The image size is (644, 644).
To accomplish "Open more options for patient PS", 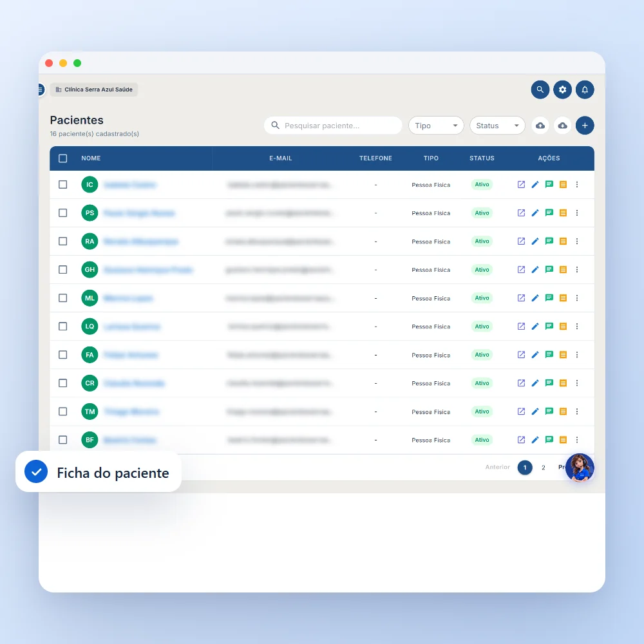I will (577, 213).
